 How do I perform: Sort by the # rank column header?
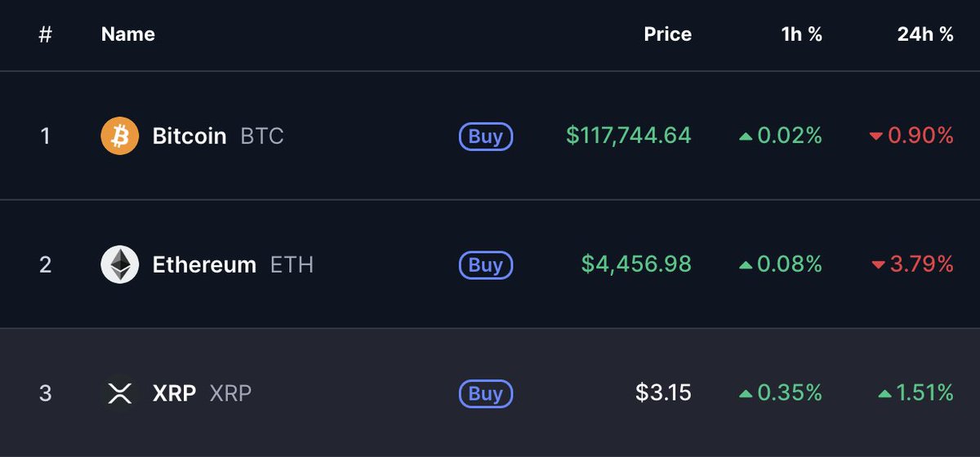46,34
